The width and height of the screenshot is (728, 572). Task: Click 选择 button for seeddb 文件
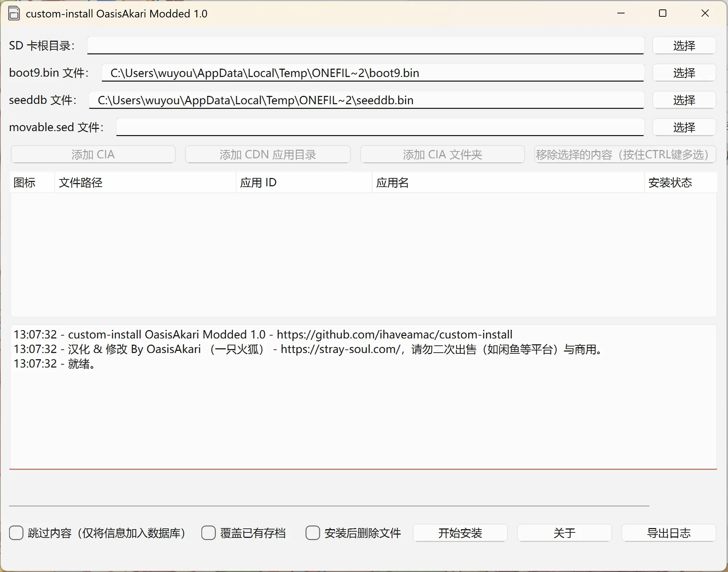tap(684, 100)
